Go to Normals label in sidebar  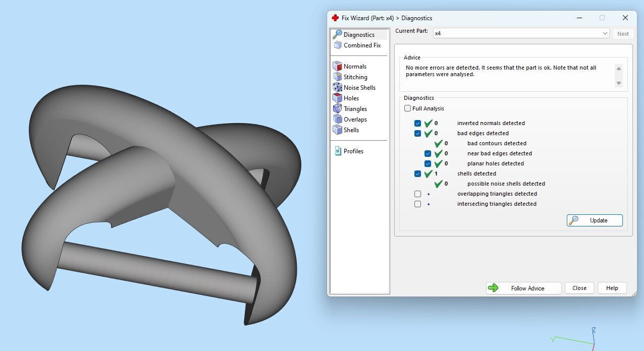coord(355,66)
